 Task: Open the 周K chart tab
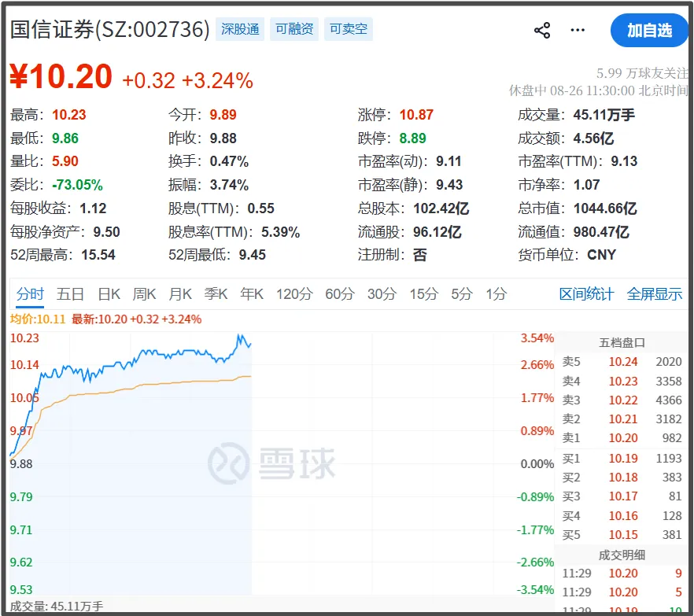pos(144,294)
